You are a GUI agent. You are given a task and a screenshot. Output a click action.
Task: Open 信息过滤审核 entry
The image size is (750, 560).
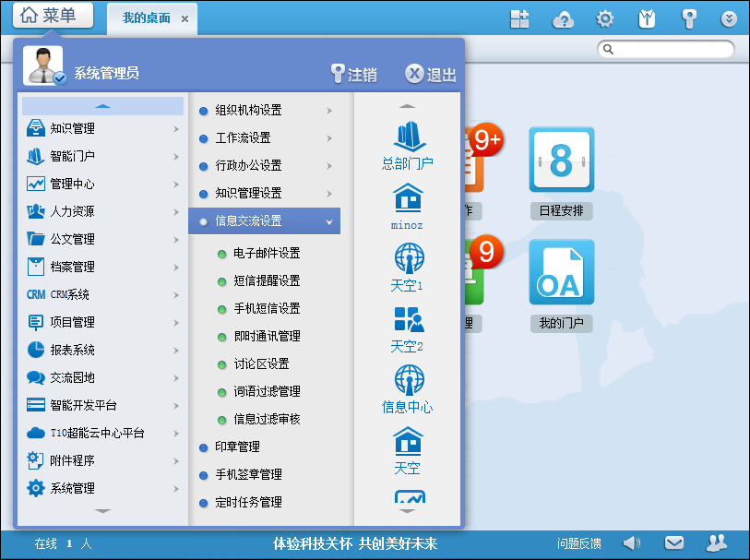point(267,420)
